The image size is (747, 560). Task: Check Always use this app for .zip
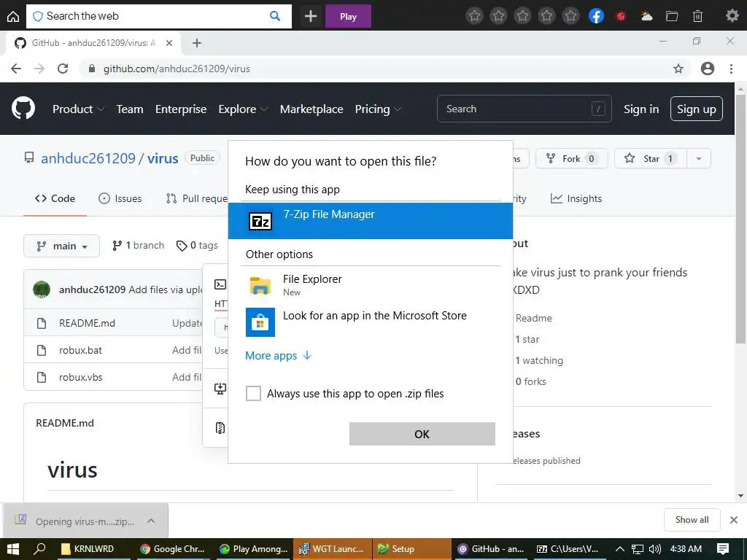(x=253, y=393)
